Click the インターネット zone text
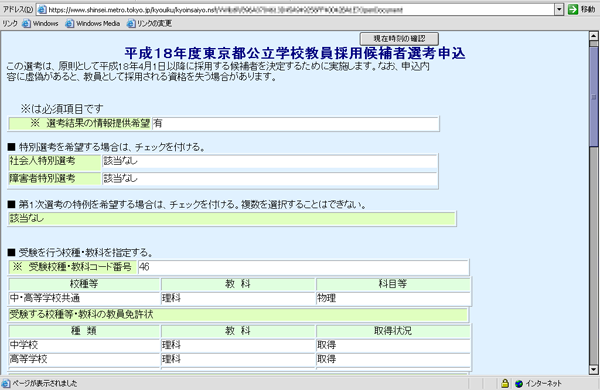This screenshot has width=600, height=390. coord(543,383)
